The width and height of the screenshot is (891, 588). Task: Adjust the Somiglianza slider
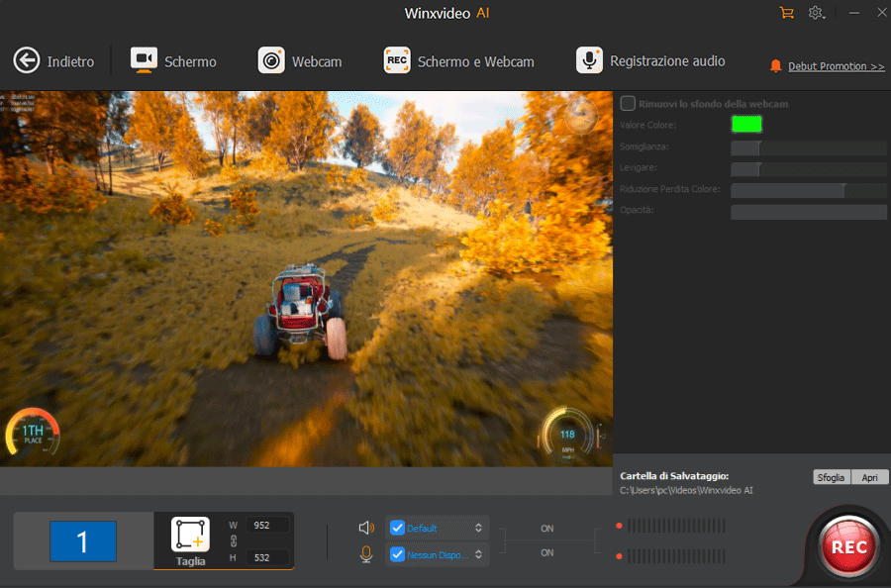pyautogui.click(x=809, y=148)
